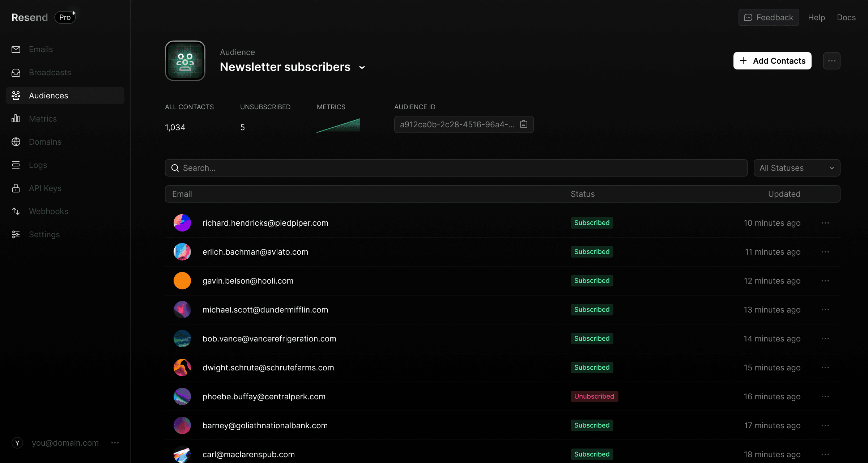The width and height of the screenshot is (868, 463).
Task: Expand the Newsletter subscribers audience switcher
Action: [x=362, y=67]
